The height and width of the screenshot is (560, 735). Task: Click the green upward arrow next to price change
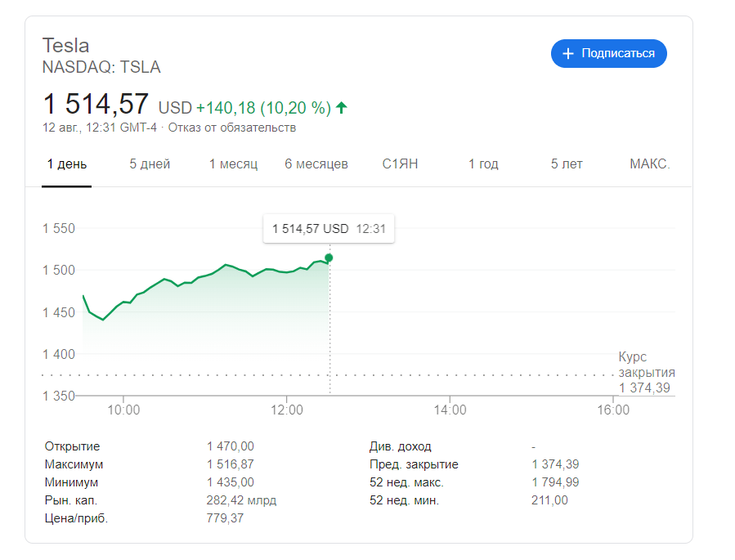point(342,105)
